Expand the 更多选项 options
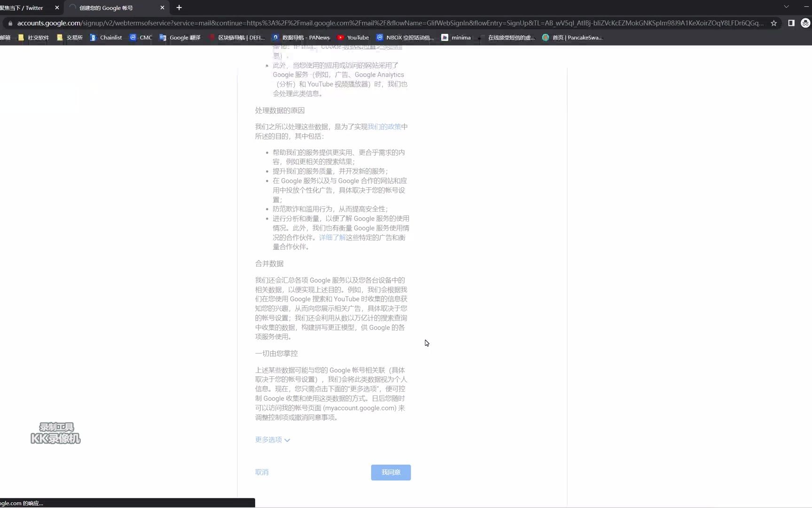 pos(273,440)
